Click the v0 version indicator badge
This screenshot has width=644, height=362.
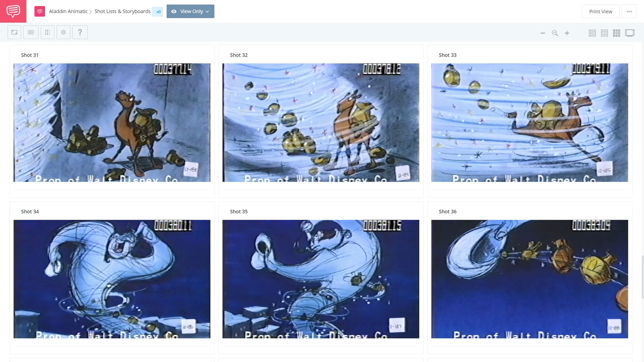coord(158,12)
